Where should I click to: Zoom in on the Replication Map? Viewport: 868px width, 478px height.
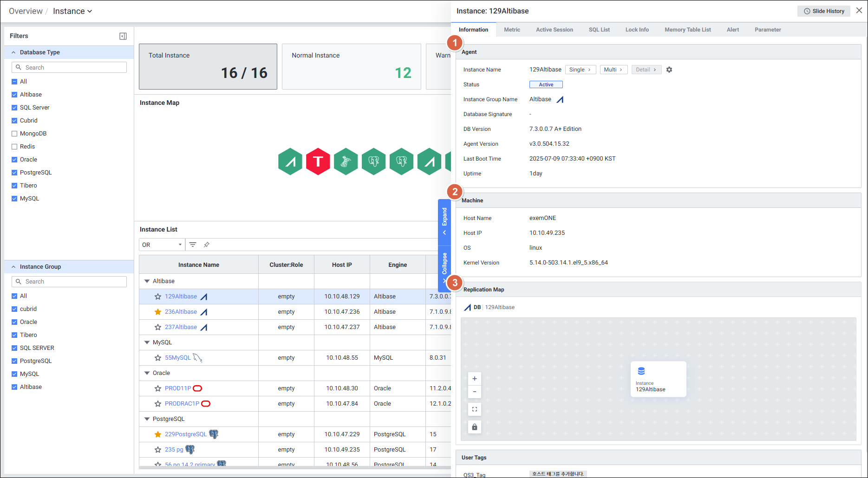tap(475, 379)
